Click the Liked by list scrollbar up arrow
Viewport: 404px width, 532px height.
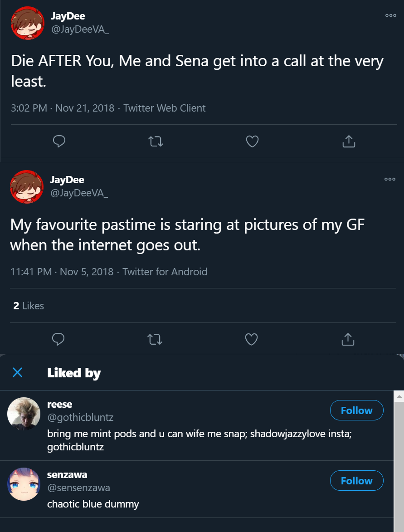pyautogui.click(x=399, y=397)
